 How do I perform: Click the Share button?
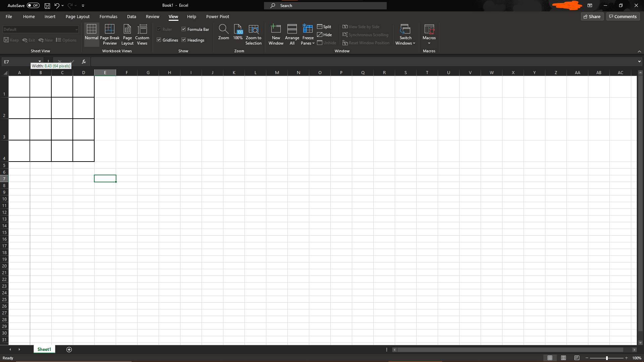(x=592, y=16)
